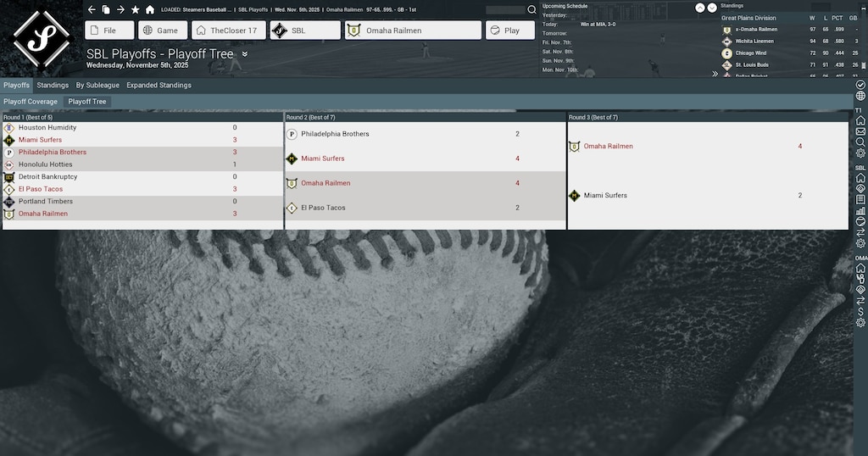The image size is (868, 456).
Task: Use the scrollbar of the standings widget
Action: tap(864, 65)
